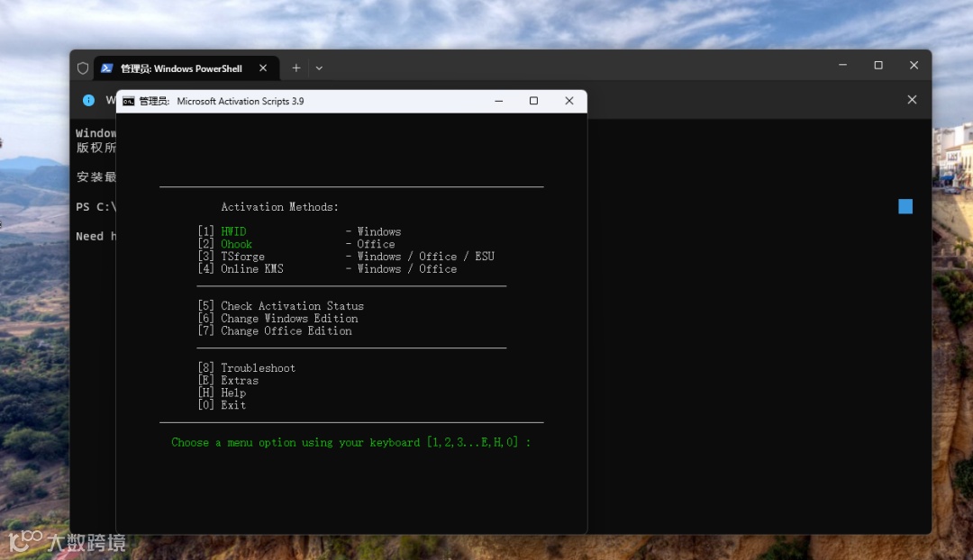
Task: Click the blue info icon in notification bar
Action: pyautogui.click(x=88, y=101)
